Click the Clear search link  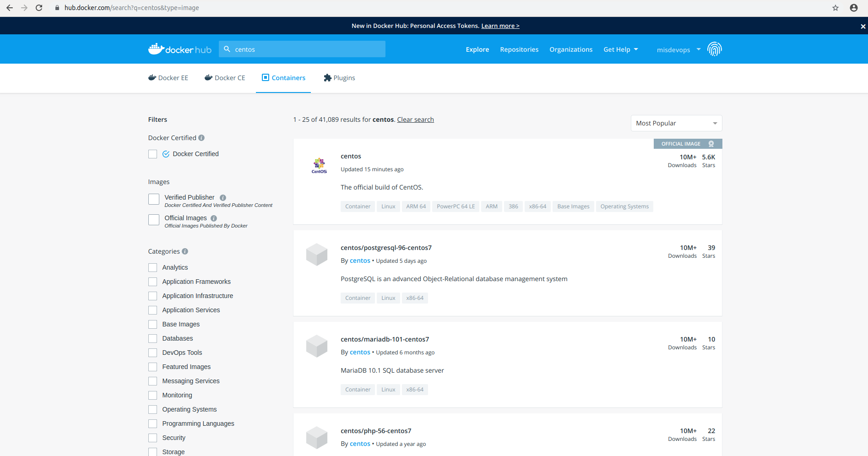(x=415, y=119)
